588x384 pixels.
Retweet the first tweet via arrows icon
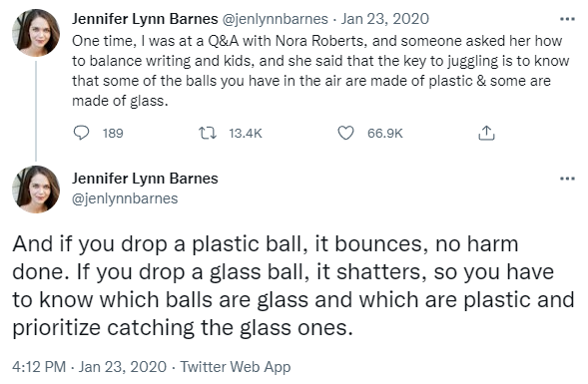(x=208, y=133)
